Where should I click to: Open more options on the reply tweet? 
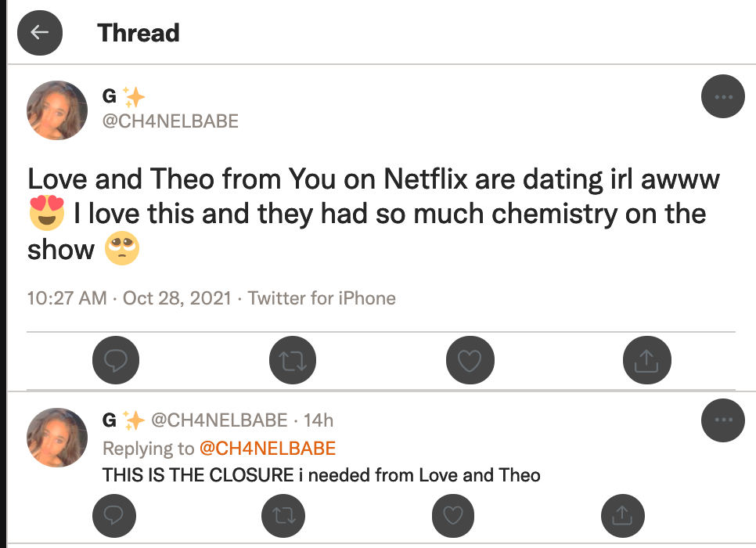point(722,420)
